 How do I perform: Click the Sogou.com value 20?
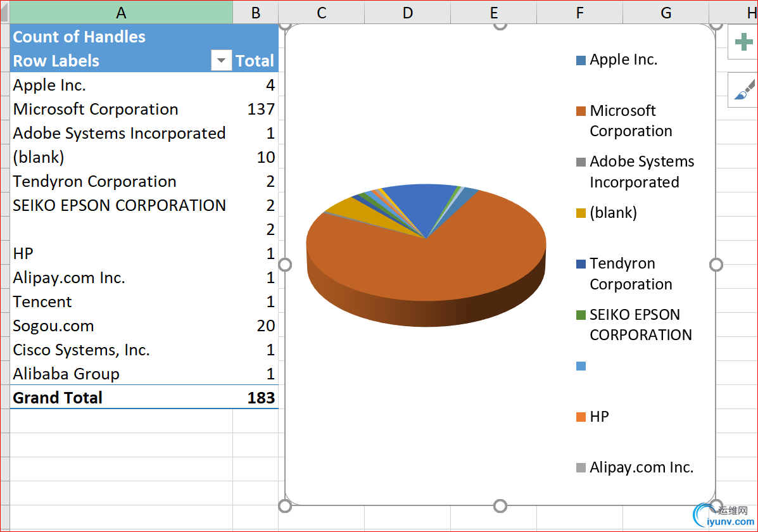pyautogui.click(x=256, y=326)
